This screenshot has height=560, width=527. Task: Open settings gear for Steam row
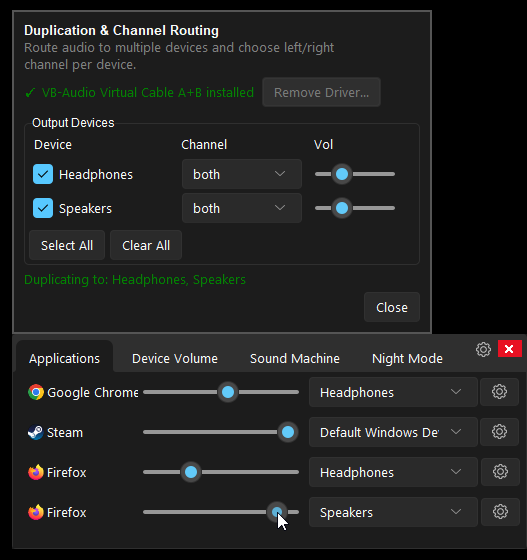tap(499, 432)
